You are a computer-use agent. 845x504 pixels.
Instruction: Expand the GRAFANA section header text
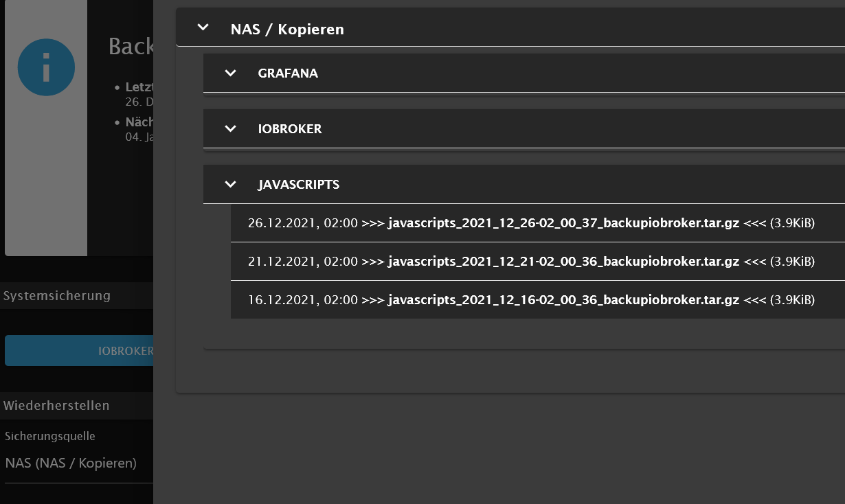coord(288,73)
